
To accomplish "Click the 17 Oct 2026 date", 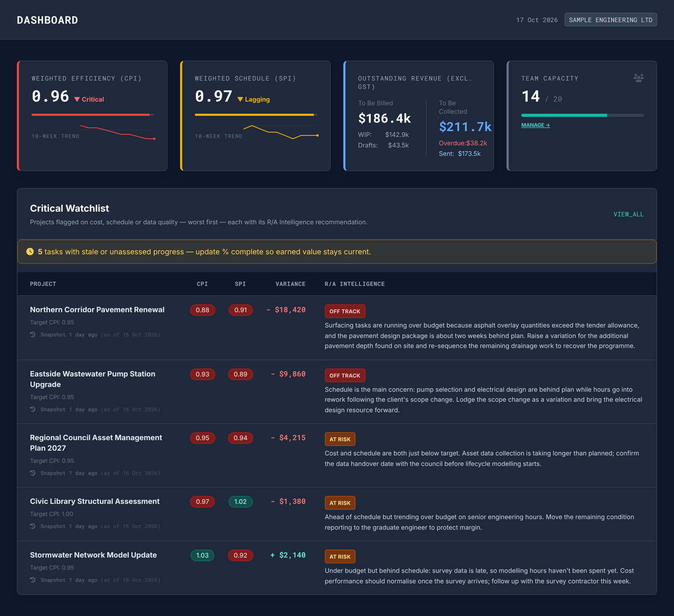I will click(x=537, y=20).
